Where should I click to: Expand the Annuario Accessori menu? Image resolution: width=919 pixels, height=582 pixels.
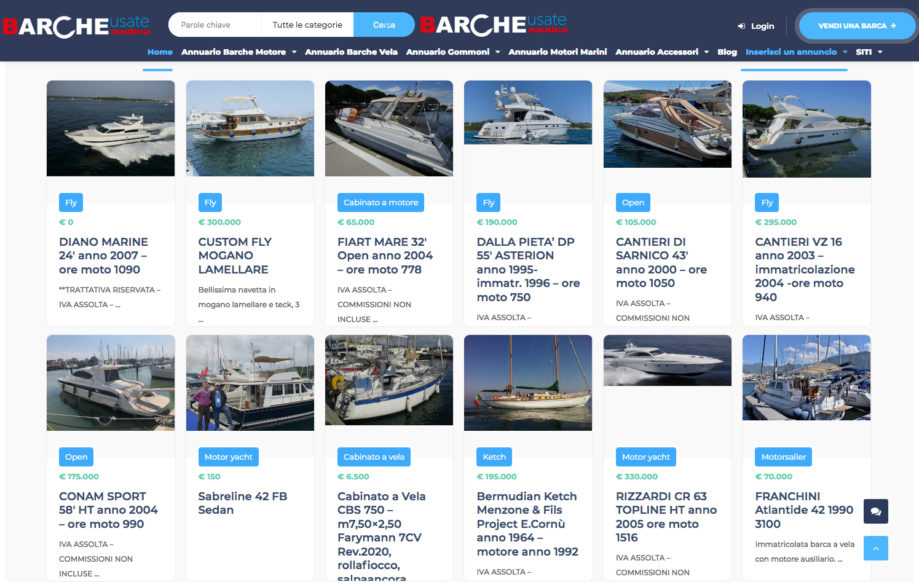coord(661,52)
